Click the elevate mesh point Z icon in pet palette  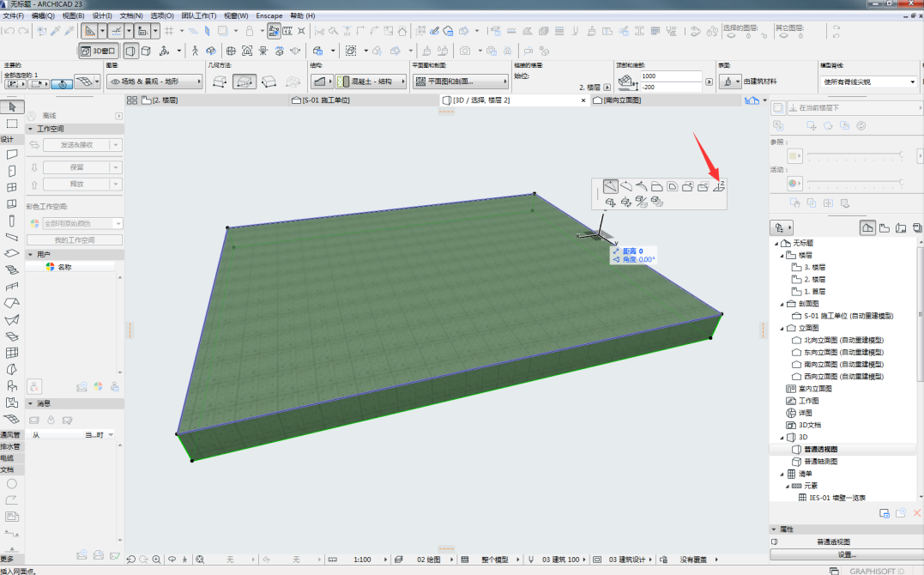[718, 187]
